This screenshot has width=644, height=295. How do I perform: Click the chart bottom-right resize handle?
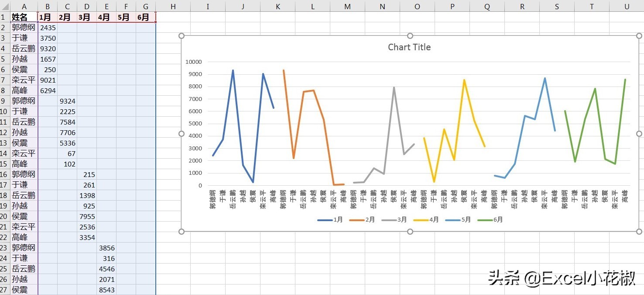coord(639,231)
